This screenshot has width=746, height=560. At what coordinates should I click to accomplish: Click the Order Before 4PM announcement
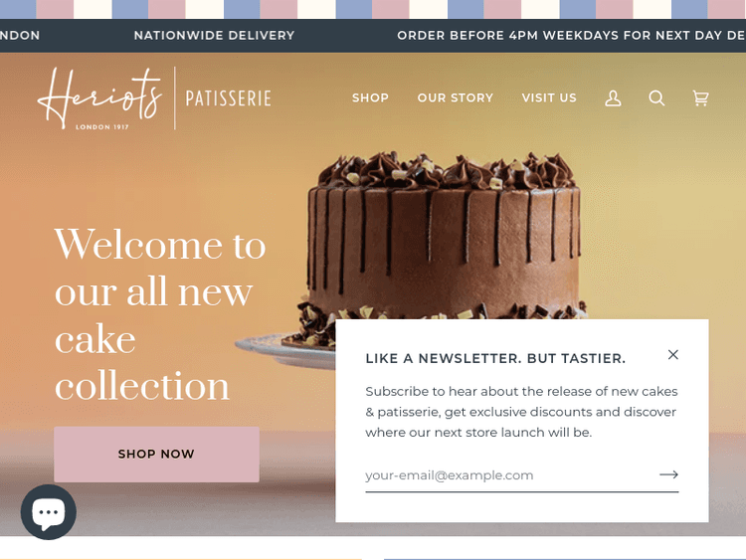coord(570,36)
